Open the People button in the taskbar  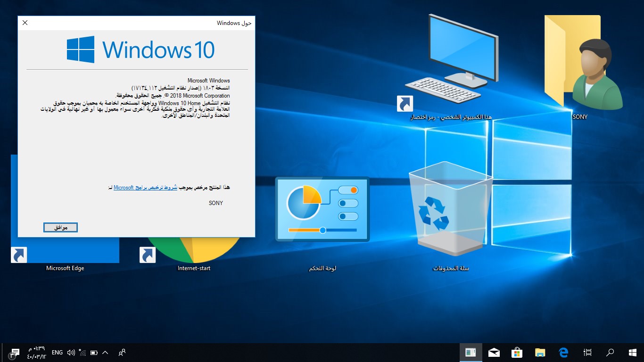point(122,353)
